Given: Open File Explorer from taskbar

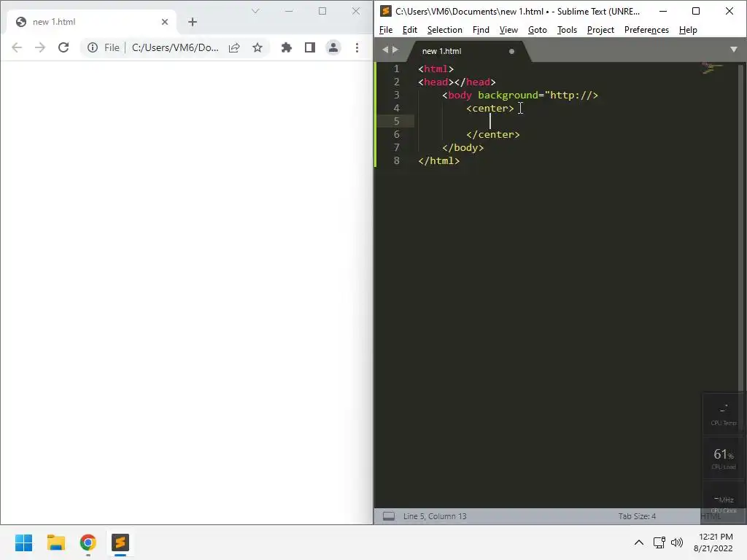Looking at the screenshot, I should [x=55, y=542].
